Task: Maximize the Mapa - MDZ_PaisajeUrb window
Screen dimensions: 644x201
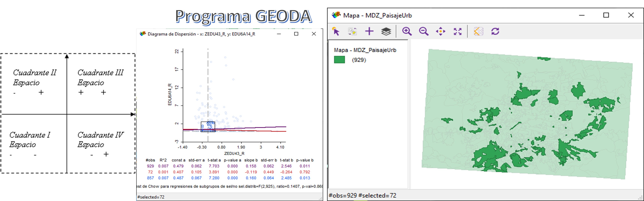Action: point(606,15)
